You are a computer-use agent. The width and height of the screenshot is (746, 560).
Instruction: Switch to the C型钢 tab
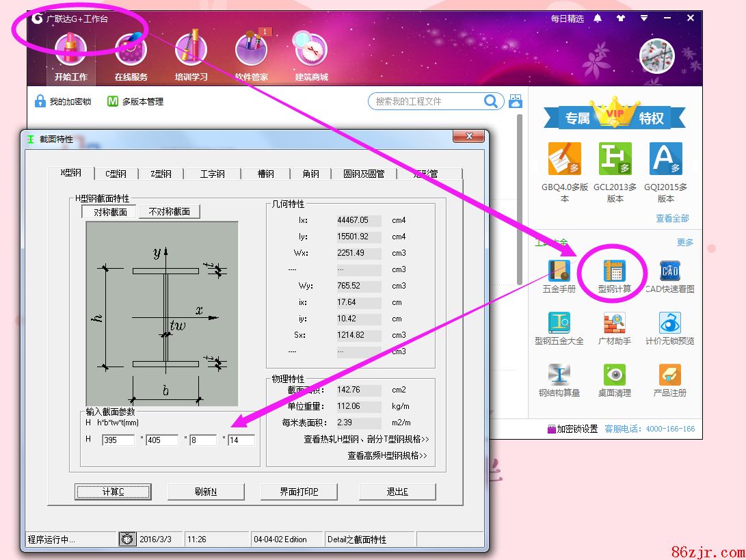click(116, 174)
